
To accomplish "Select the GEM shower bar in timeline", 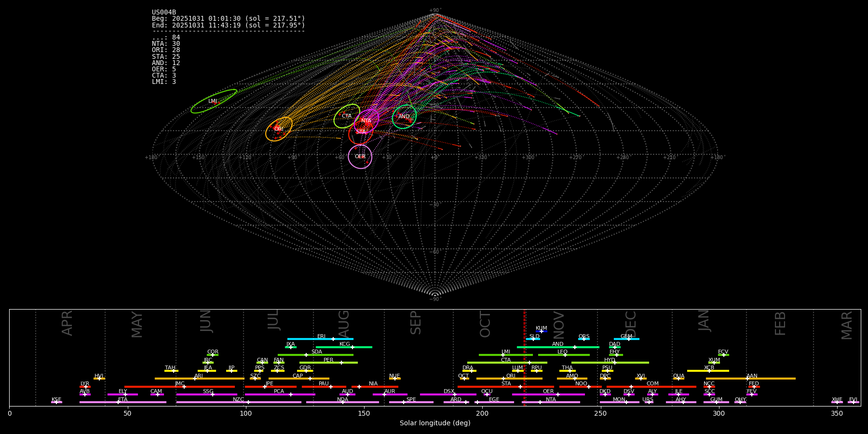I will (x=626, y=339).
